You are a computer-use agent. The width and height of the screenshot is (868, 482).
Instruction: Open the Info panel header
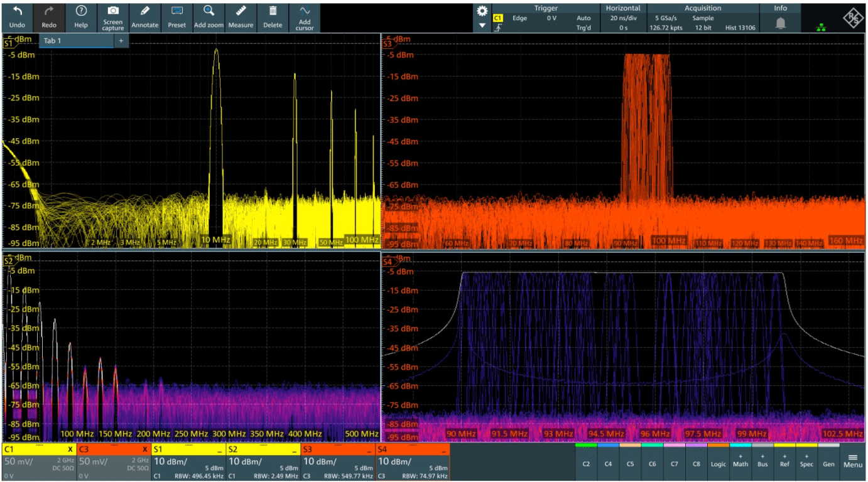pos(780,8)
